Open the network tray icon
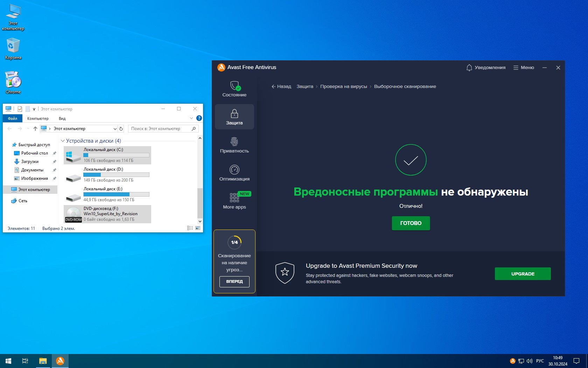 coord(521,361)
